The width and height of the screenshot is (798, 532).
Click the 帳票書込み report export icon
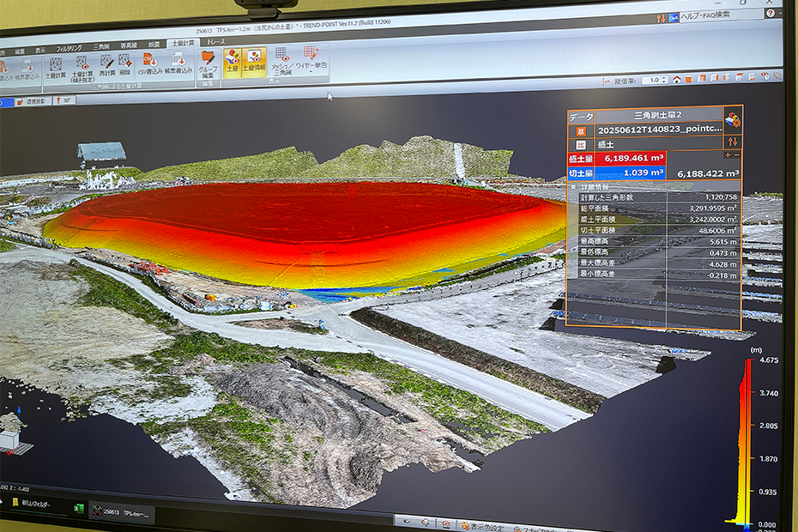[x=179, y=65]
